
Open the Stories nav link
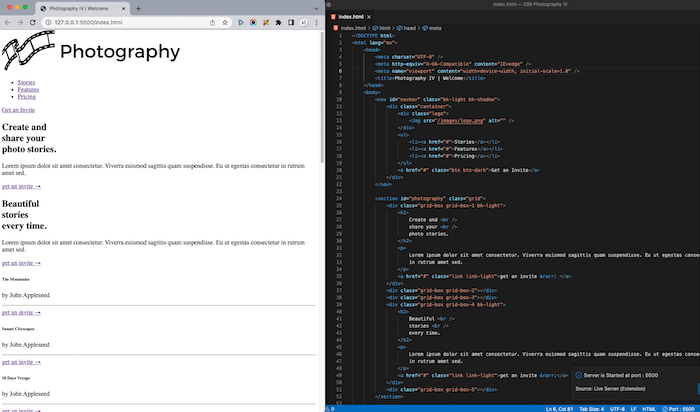(x=26, y=83)
